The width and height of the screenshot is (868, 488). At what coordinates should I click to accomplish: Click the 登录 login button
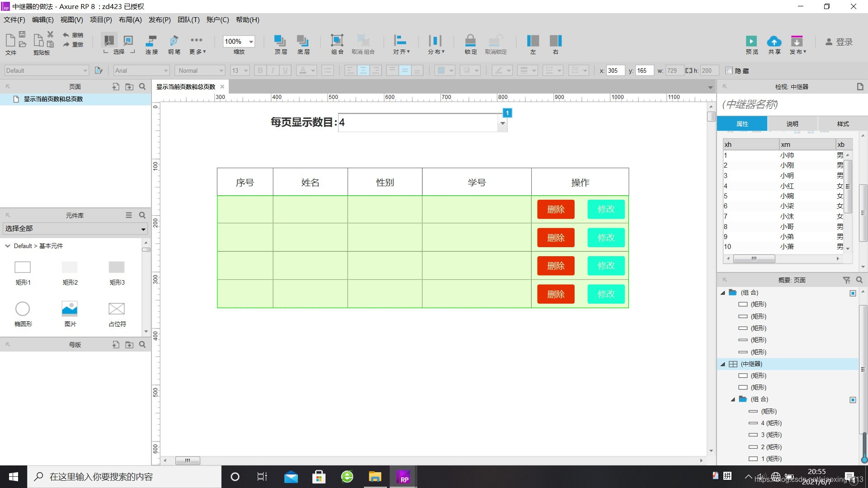(x=839, y=42)
